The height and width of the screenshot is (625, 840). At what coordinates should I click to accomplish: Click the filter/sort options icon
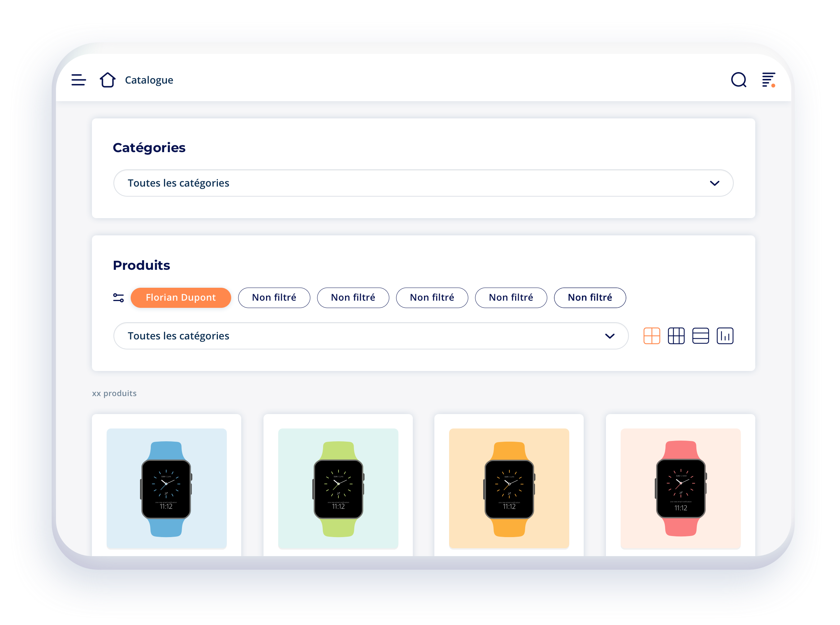tap(769, 79)
